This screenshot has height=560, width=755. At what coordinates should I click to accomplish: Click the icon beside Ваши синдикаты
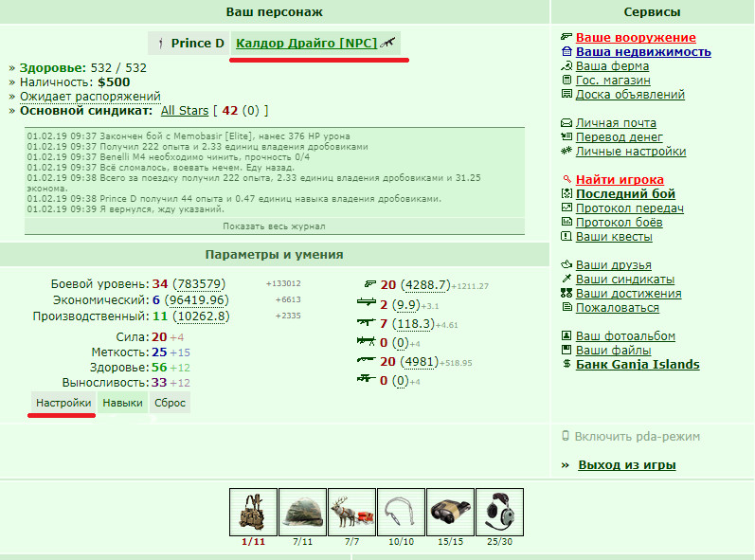(x=566, y=279)
